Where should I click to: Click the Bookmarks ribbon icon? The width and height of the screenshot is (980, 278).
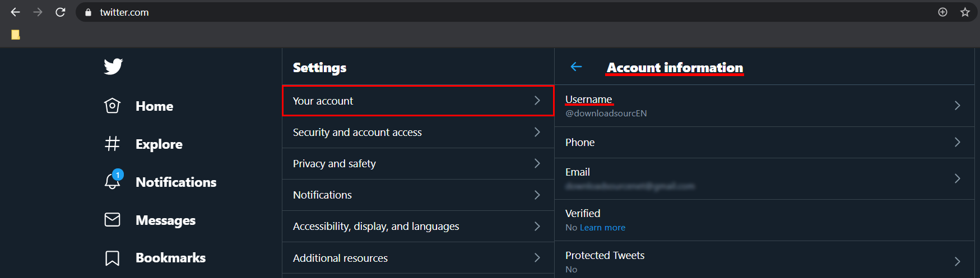(x=112, y=258)
